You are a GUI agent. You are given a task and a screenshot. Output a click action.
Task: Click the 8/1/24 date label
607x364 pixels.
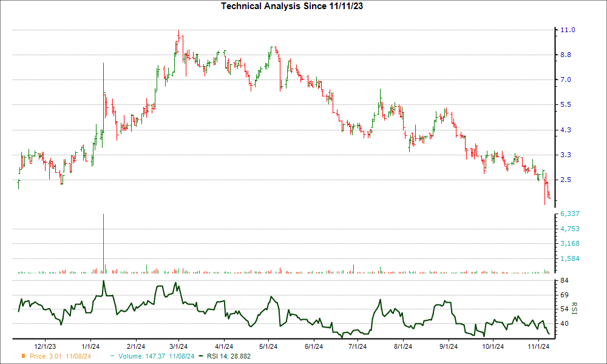click(403, 346)
